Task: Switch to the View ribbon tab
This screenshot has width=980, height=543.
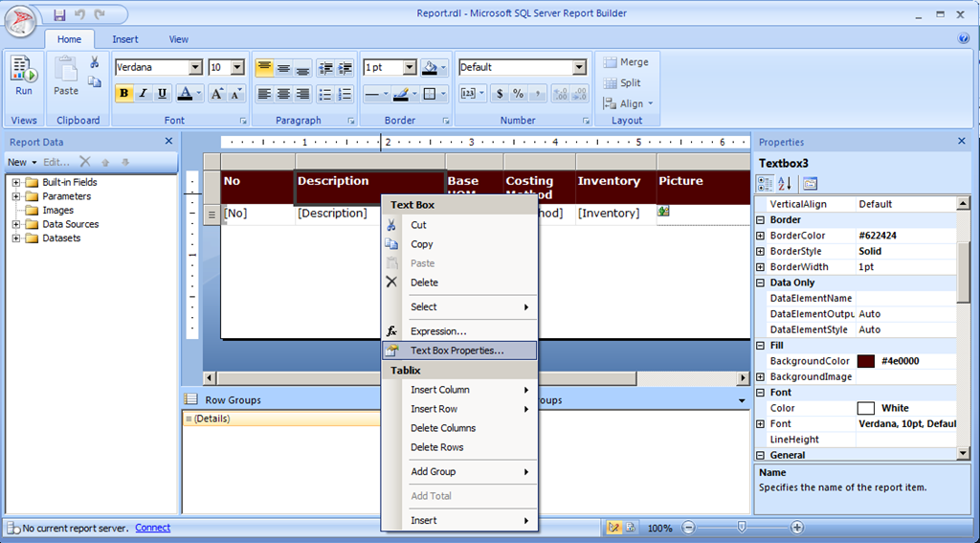Action: tap(179, 38)
